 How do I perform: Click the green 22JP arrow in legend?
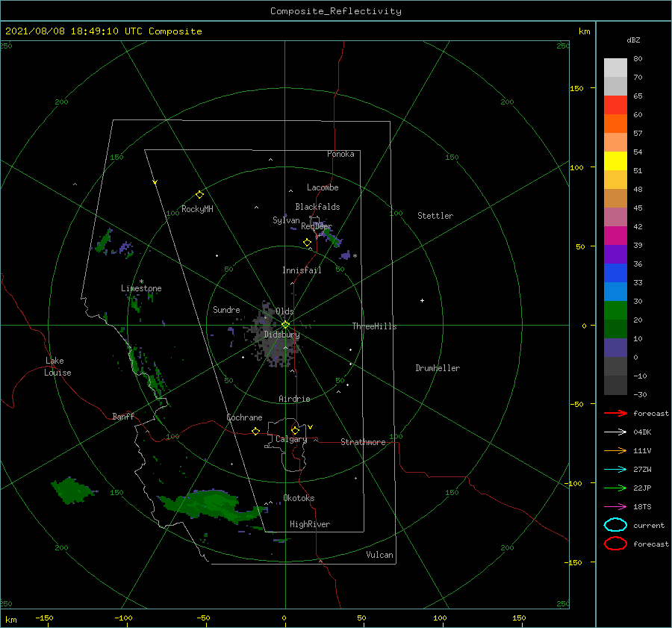615,488
